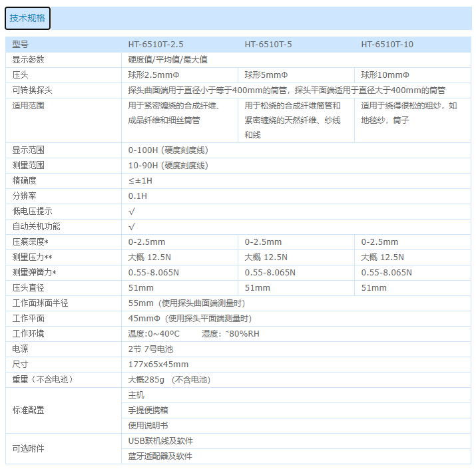
Task: Click the ≤±1H accuracy value
Action: point(140,180)
